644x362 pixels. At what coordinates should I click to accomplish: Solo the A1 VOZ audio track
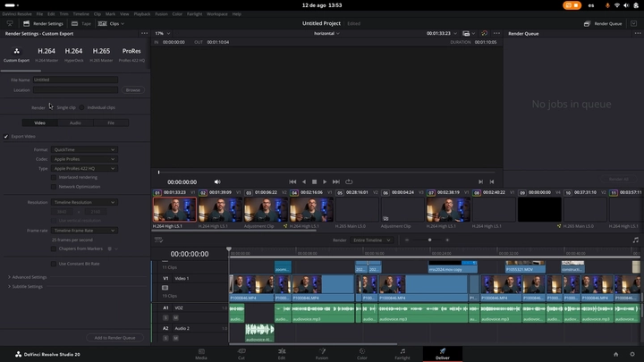pos(165,317)
